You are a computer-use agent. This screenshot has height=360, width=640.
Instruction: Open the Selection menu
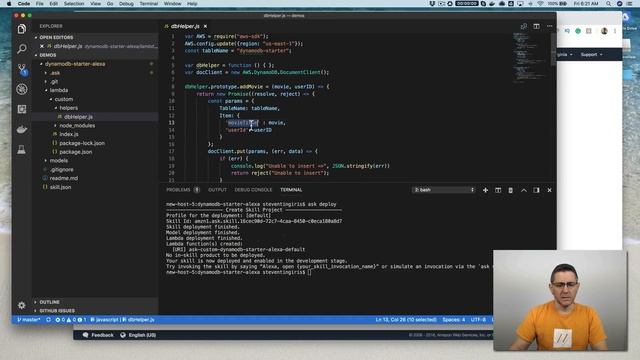(x=74, y=4)
